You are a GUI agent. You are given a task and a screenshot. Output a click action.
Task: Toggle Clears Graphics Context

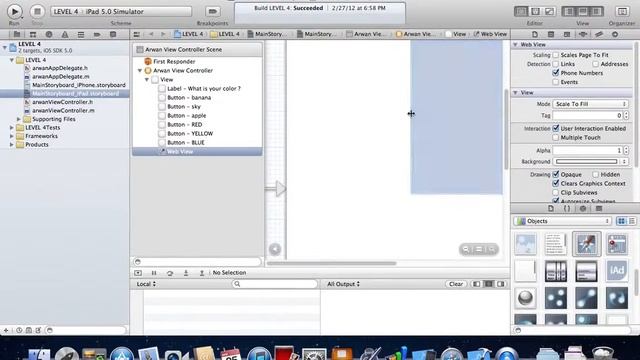pyautogui.click(x=555, y=183)
